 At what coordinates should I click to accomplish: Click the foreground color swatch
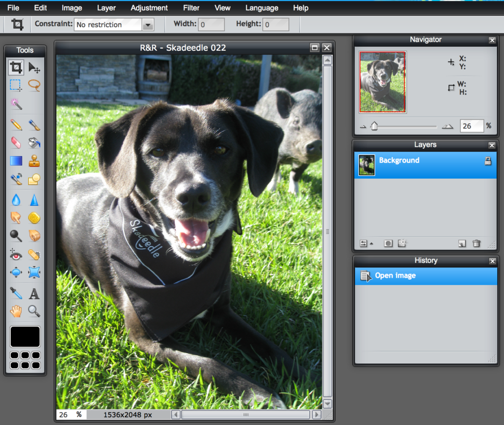pos(25,336)
